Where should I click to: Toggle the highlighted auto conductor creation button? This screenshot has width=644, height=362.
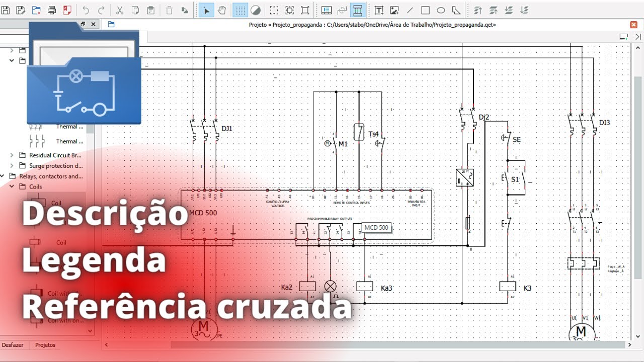358,10
